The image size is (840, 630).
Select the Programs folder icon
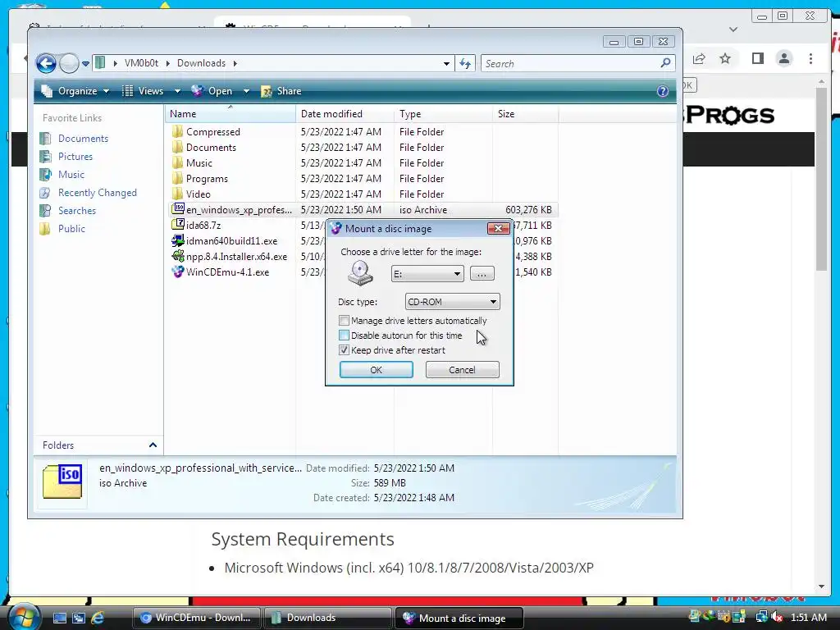(x=177, y=178)
